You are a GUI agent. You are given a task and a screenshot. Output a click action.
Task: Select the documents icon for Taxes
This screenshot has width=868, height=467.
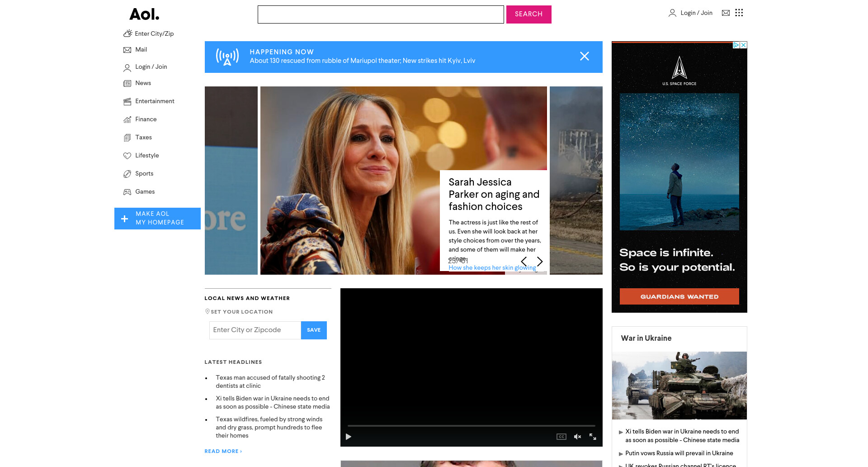127,138
